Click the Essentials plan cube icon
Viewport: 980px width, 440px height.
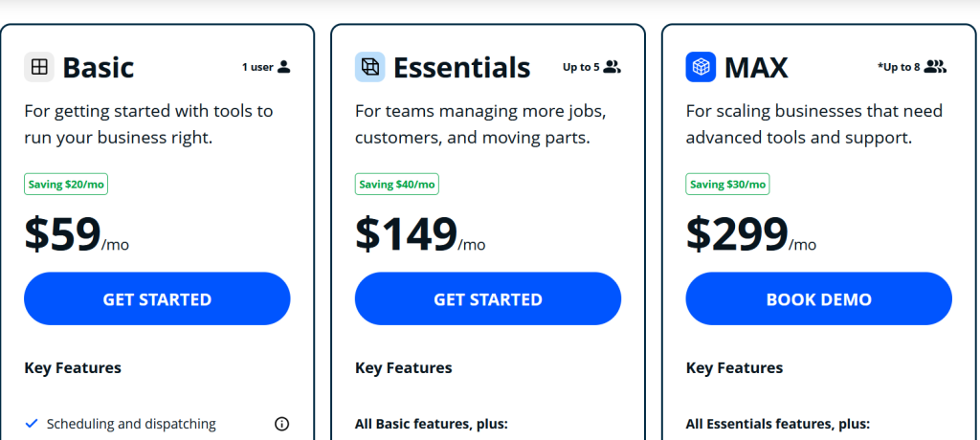(x=369, y=68)
